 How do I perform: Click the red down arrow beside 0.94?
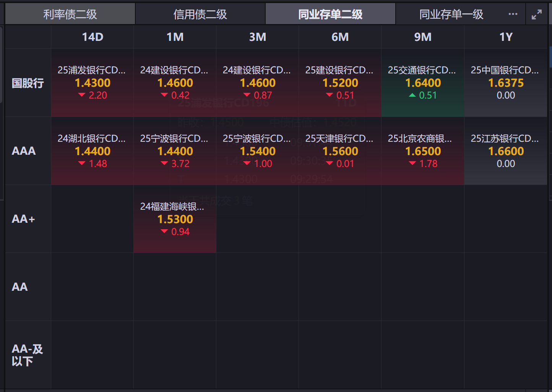click(164, 231)
